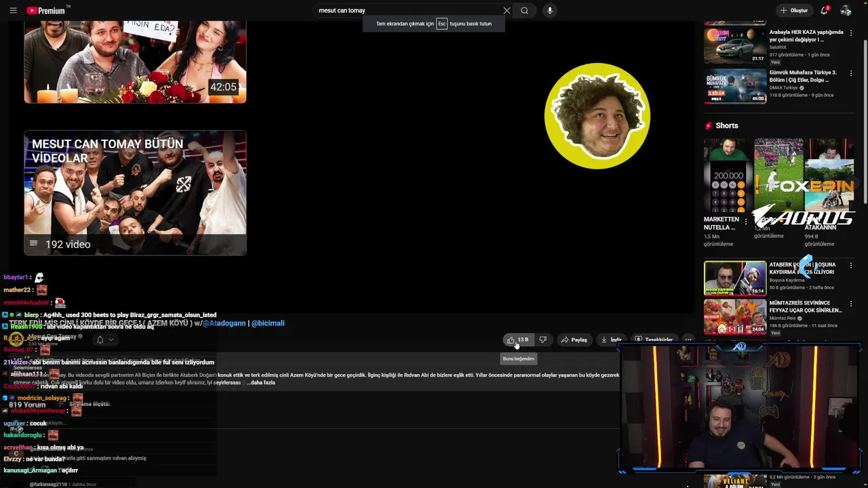Like the video with thumbs up button
This screenshot has height=488, width=868.
click(x=511, y=340)
